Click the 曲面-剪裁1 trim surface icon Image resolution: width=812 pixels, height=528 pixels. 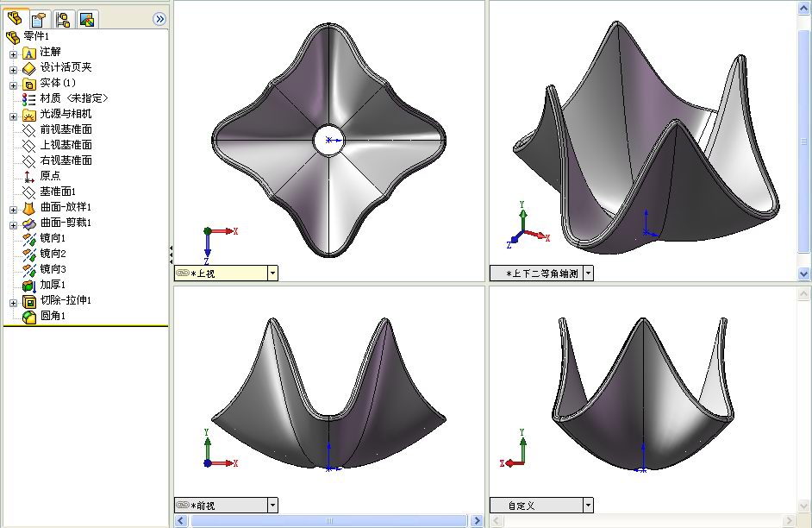pos(29,223)
